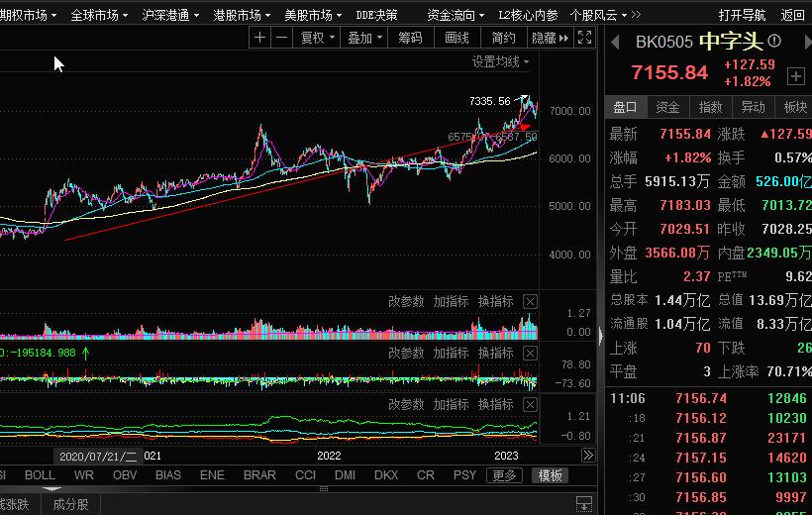This screenshot has height=515, width=812.
Task: Click 改参数 in volume panel
Action: point(406,301)
